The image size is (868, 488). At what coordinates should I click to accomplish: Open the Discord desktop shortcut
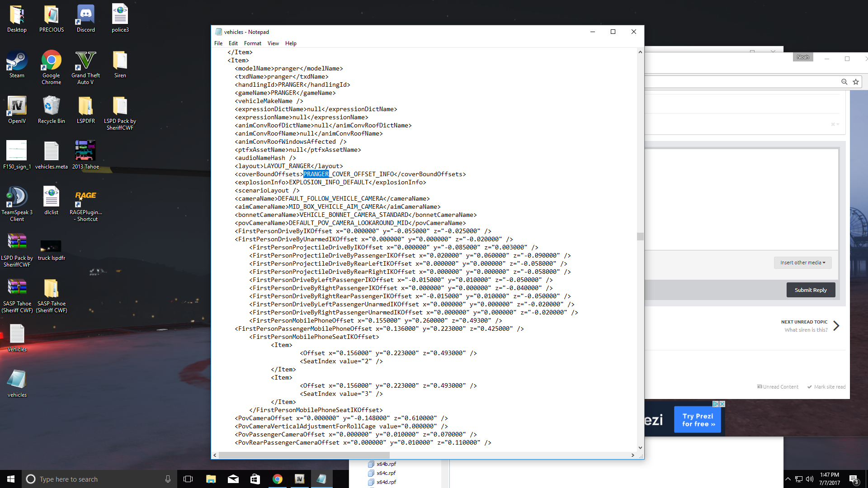[x=85, y=18]
